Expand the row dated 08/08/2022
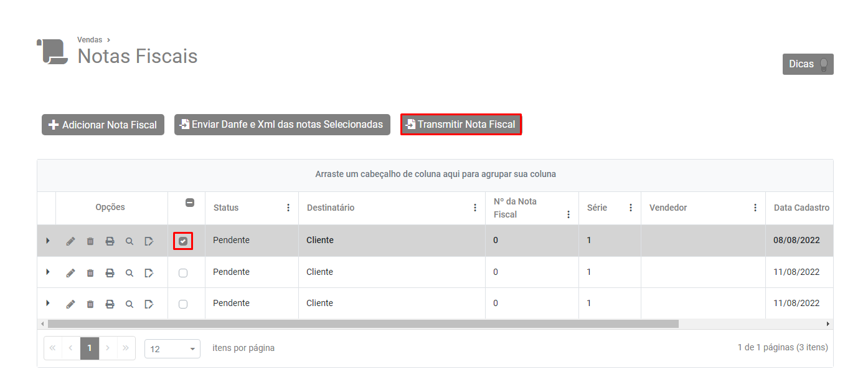 [47, 240]
